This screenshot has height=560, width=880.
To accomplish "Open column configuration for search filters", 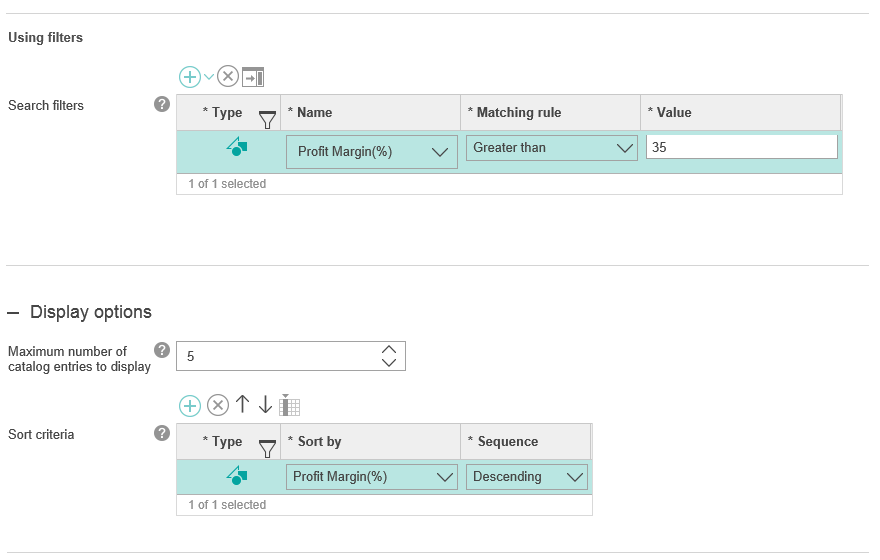I will coord(253,77).
